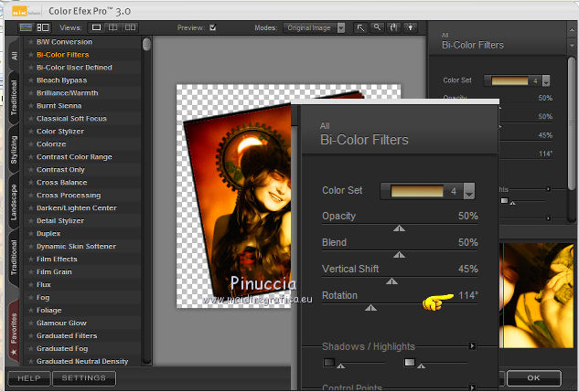Open the Stylizing filter tab
The width and height of the screenshot is (579, 392).
14,151
